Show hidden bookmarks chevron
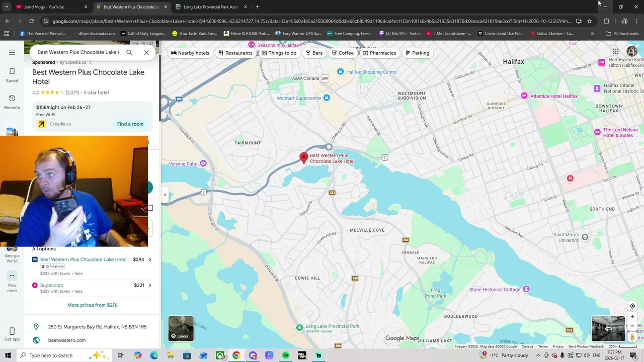The image size is (644, 362). (x=592, y=34)
